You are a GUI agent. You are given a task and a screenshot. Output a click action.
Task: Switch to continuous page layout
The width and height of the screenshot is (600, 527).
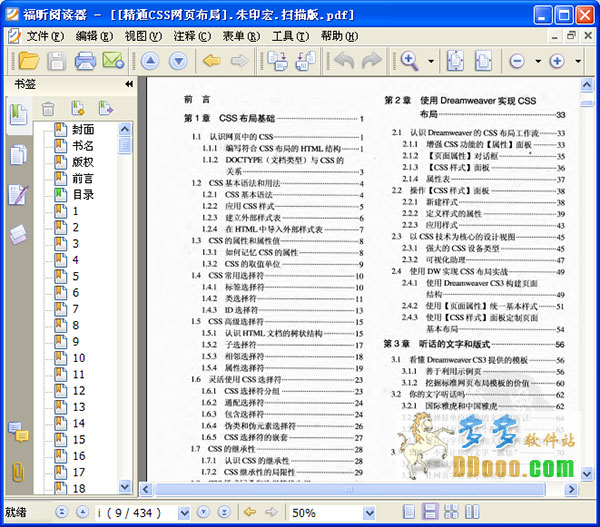coord(430,512)
